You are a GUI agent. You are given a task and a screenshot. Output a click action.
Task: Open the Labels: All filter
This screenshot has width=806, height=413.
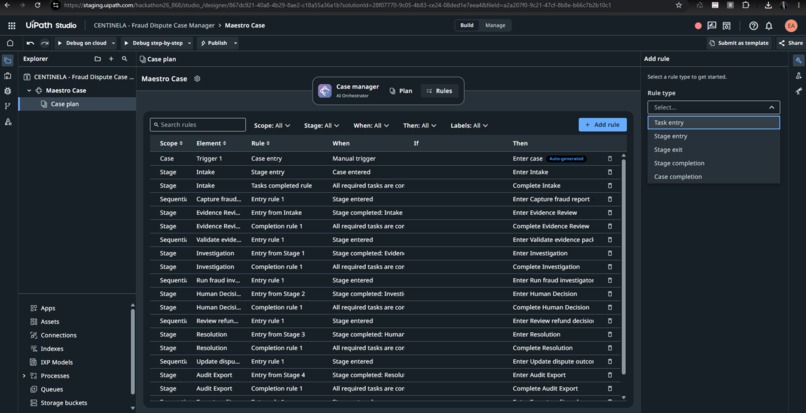coord(469,125)
